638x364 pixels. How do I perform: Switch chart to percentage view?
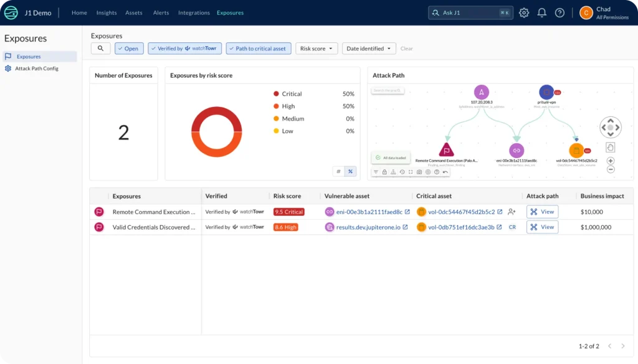tap(350, 172)
